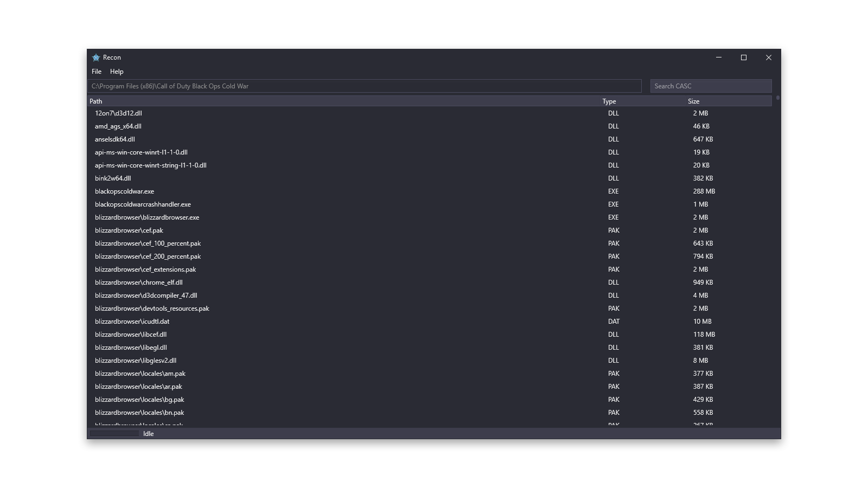Click the DAT type cell

pyautogui.click(x=614, y=322)
